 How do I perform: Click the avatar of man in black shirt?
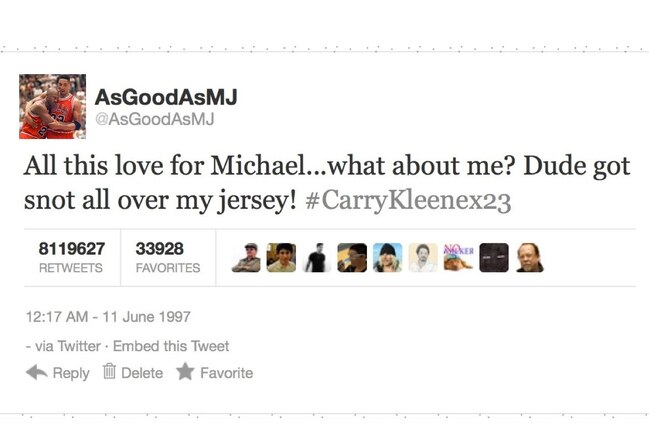coord(317,257)
